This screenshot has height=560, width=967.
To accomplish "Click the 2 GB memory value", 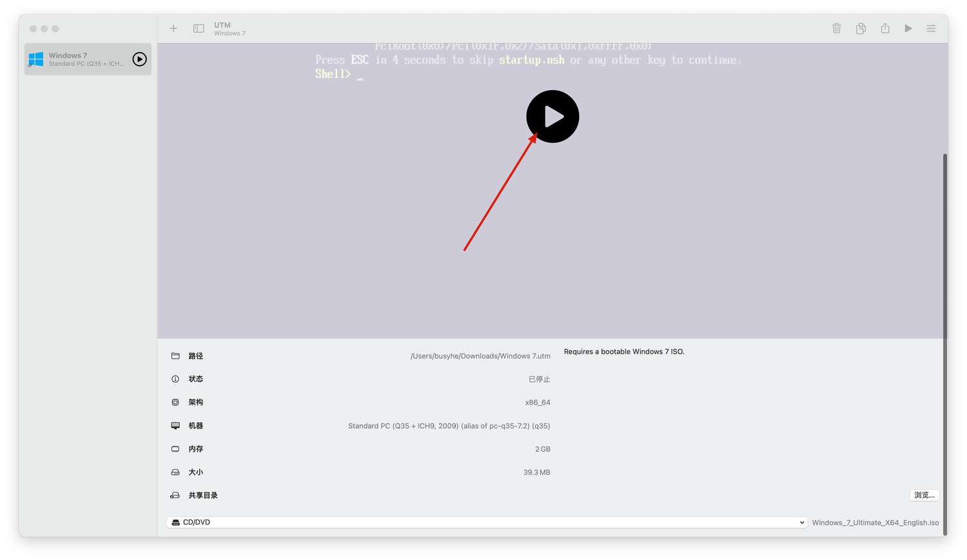I will (x=543, y=449).
